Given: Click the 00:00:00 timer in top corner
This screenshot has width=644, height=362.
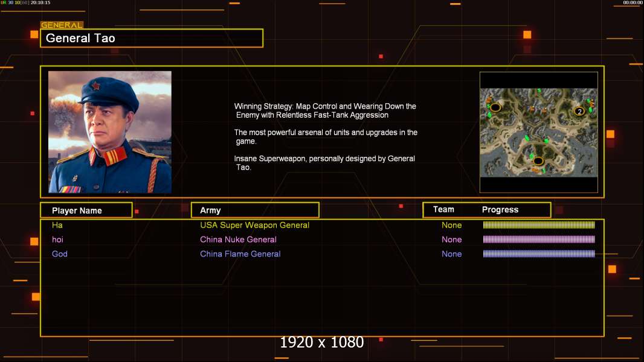Looking at the screenshot, I should point(633,2).
